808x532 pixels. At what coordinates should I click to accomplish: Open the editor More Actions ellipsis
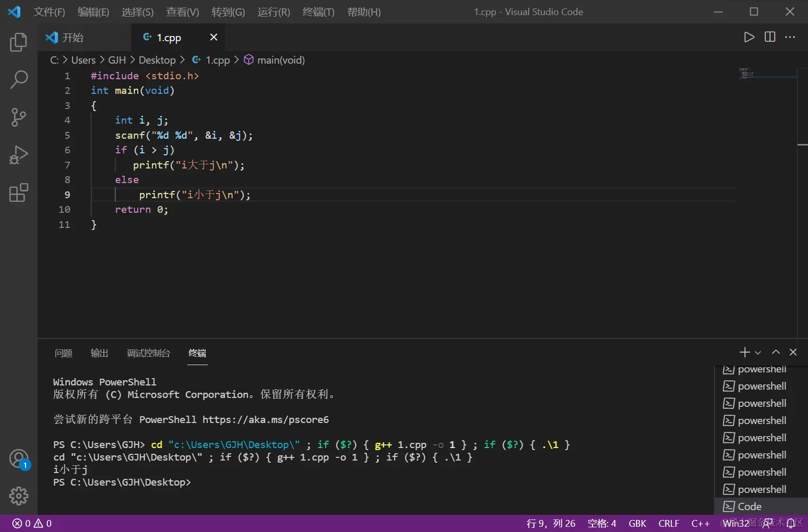coord(790,37)
